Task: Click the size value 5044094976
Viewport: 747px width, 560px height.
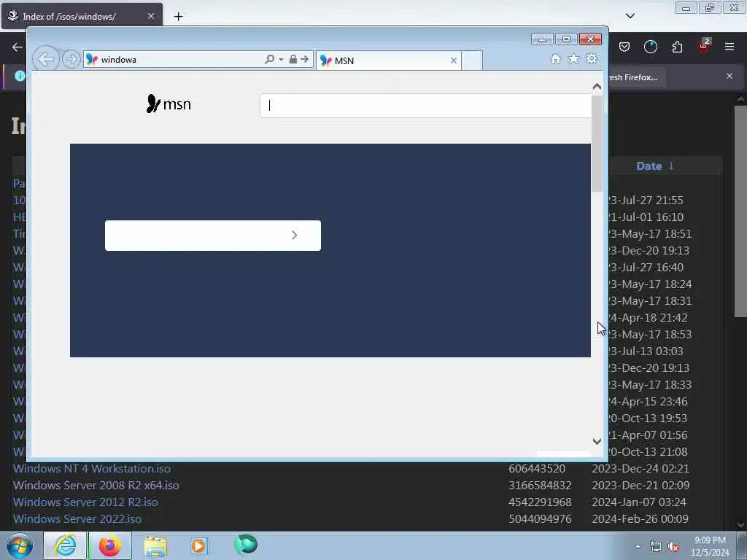Action: [x=540, y=518]
